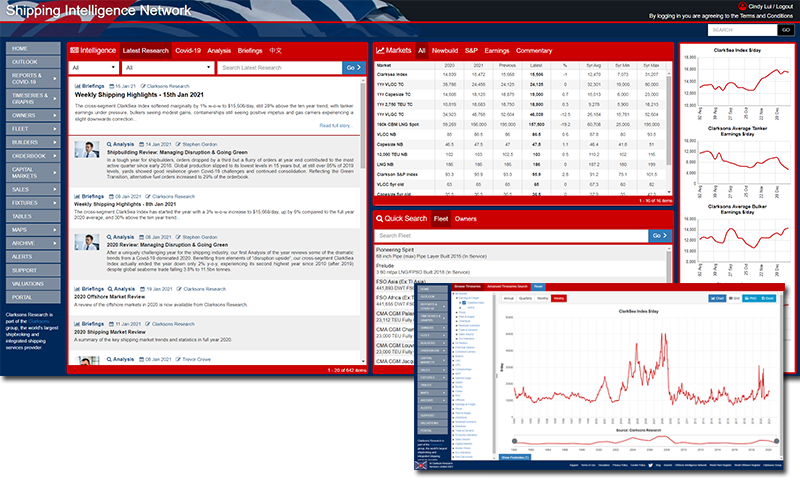Click the calendar icon beside 08 Jan 2021 Briefings story

[111, 196]
